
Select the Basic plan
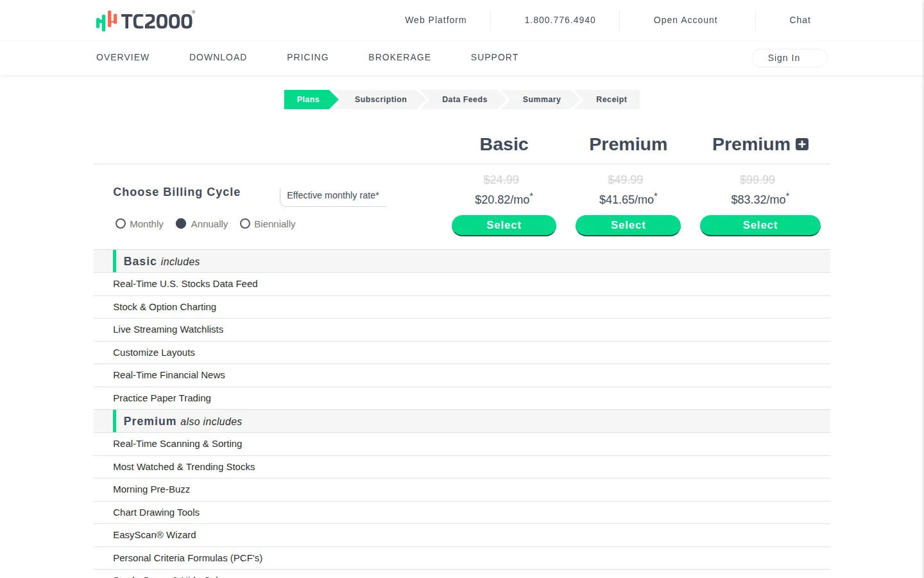tap(504, 225)
